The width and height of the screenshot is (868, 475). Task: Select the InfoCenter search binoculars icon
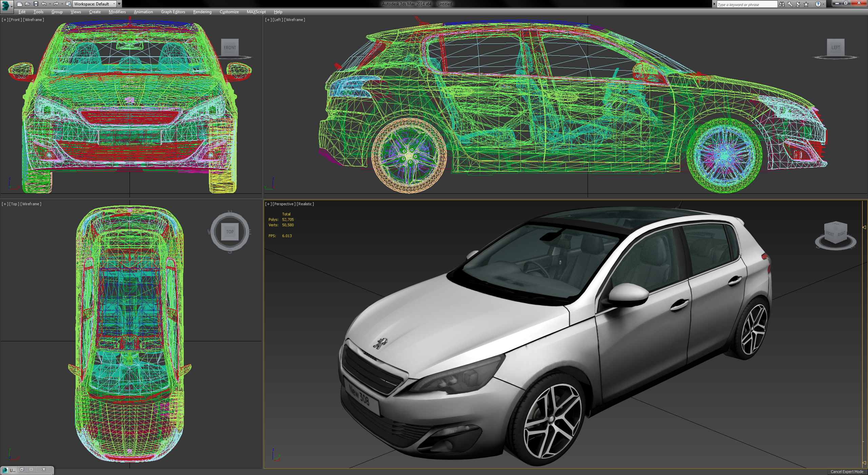[x=782, y=4]
